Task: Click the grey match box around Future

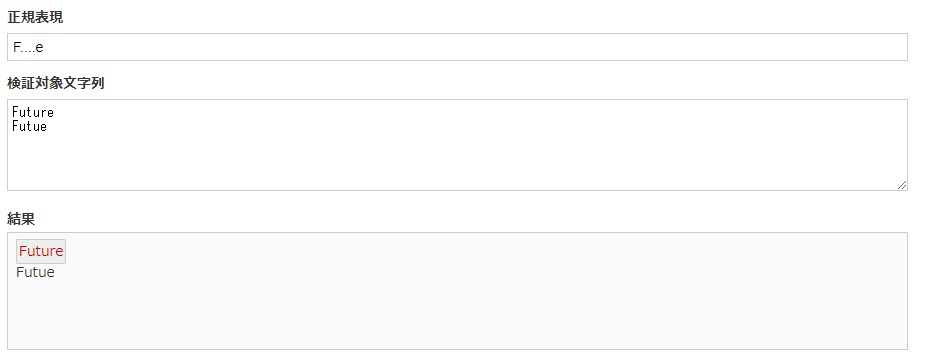Action: 41,251
